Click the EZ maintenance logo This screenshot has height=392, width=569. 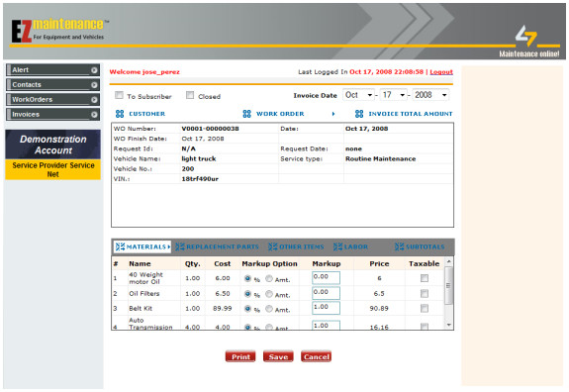(x=58, y=30)
